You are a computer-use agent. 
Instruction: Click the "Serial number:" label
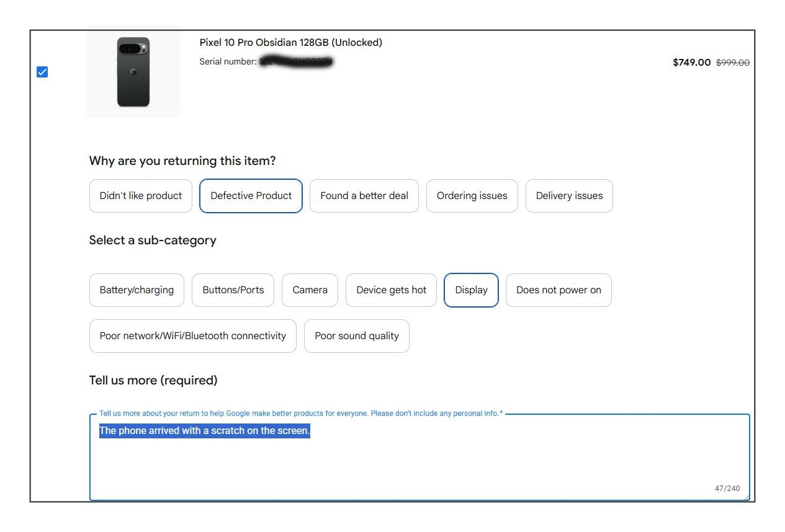(228, 61)
